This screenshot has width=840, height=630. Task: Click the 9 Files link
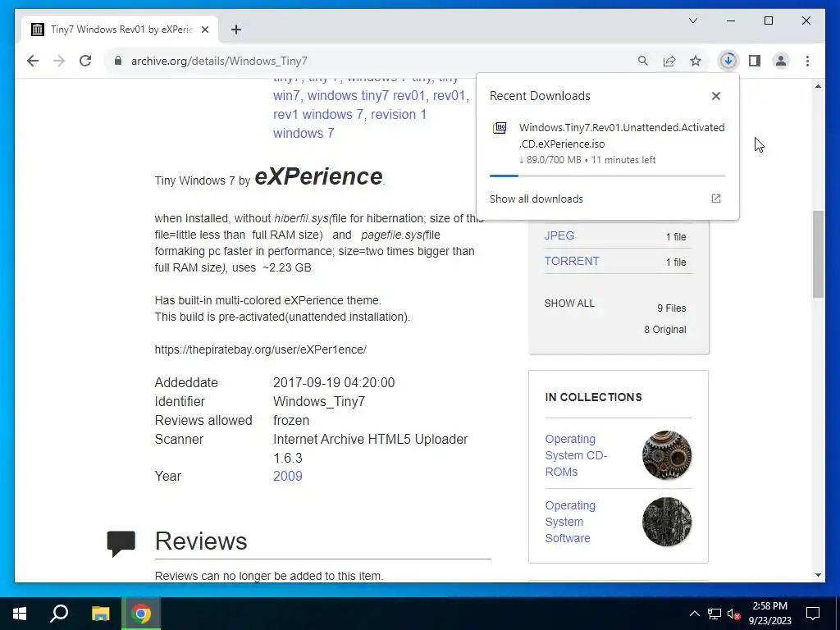(x=671, y=308)
